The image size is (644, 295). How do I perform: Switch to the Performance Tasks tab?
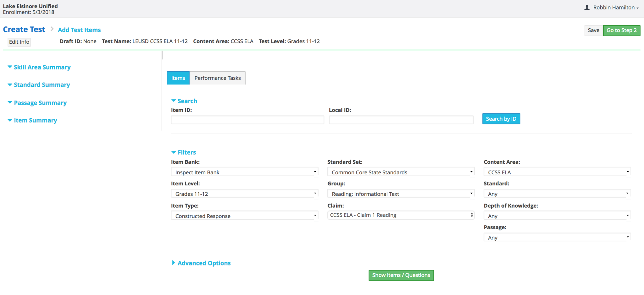218,78
